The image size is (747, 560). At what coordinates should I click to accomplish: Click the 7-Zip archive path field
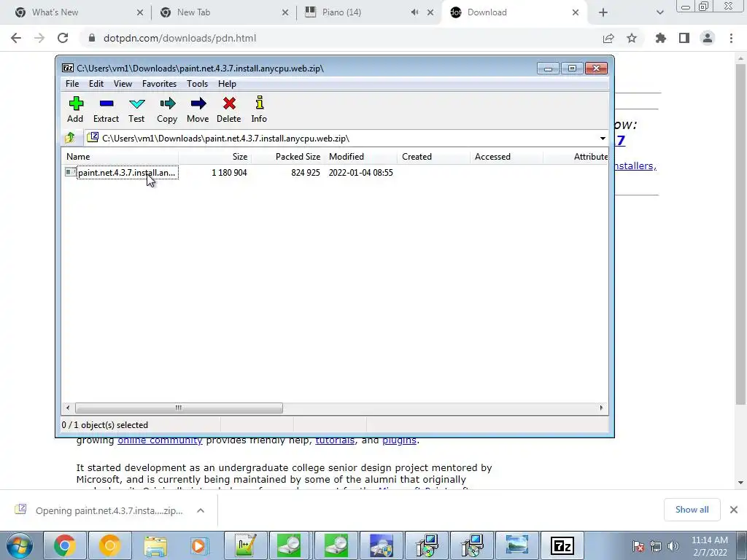coord(343,139)
